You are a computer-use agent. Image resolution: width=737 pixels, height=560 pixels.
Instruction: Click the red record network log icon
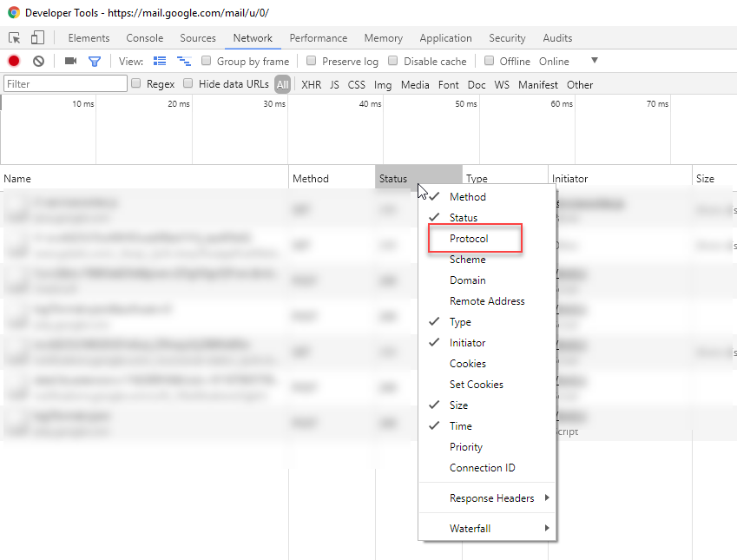click(14, 61)
